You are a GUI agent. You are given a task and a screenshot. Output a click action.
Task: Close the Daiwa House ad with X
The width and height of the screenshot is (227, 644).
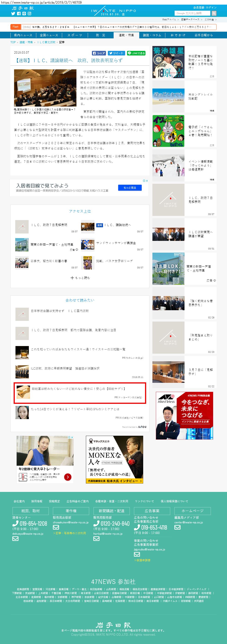coord(147,181)
